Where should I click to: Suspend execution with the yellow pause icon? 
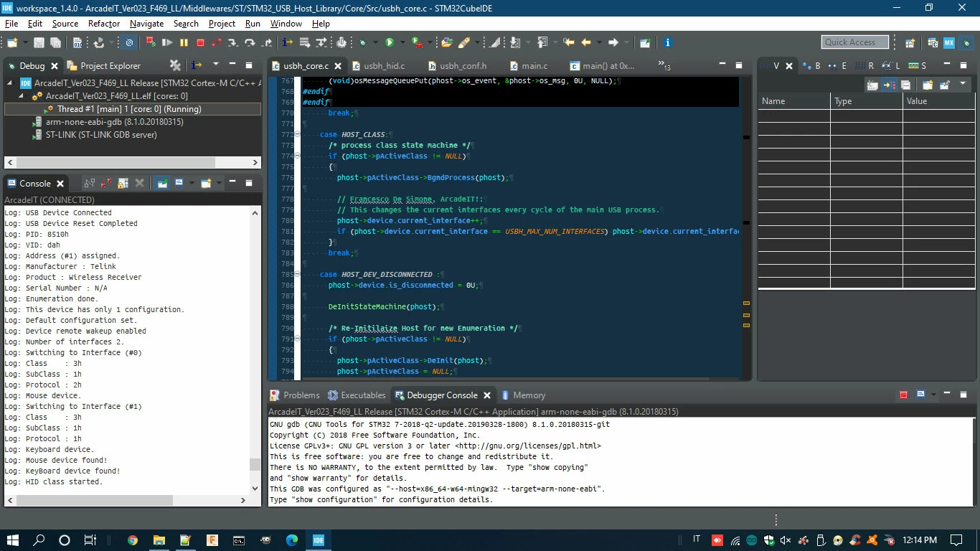[184, 43]
